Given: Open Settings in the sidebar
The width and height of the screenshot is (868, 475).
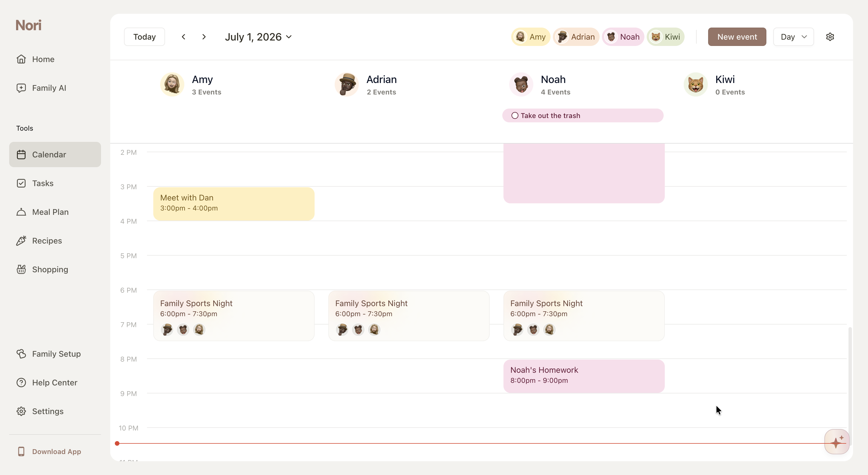Looking at the screenshot, I should click(x=55, y=411).
